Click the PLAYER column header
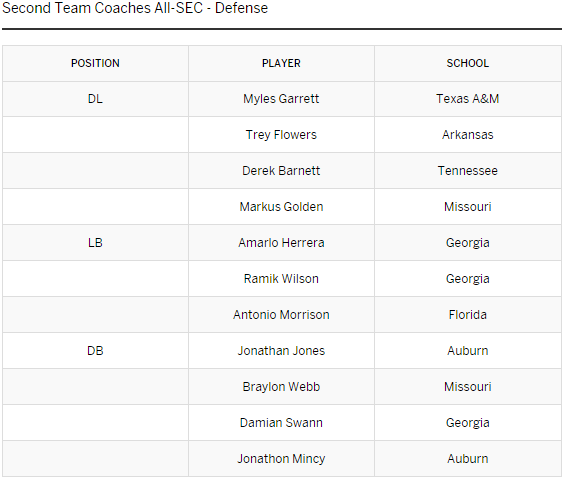This screenshot has height=480, width=564. (x=281, y=63)
